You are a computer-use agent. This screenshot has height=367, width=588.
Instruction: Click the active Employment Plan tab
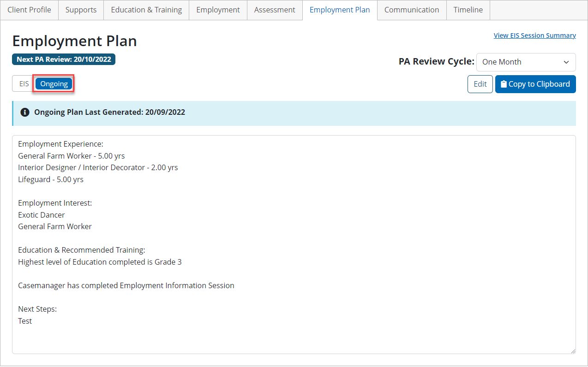tap(340, 10)
